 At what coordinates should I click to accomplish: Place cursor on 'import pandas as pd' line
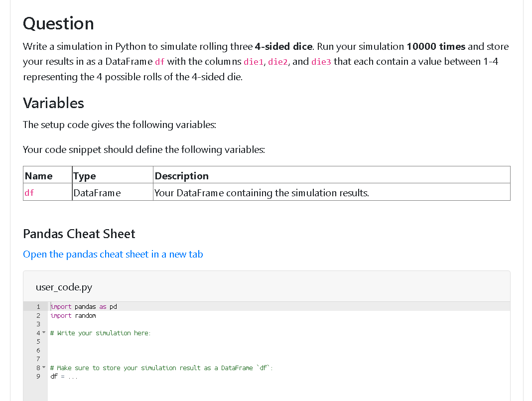(x=84, y=306)
